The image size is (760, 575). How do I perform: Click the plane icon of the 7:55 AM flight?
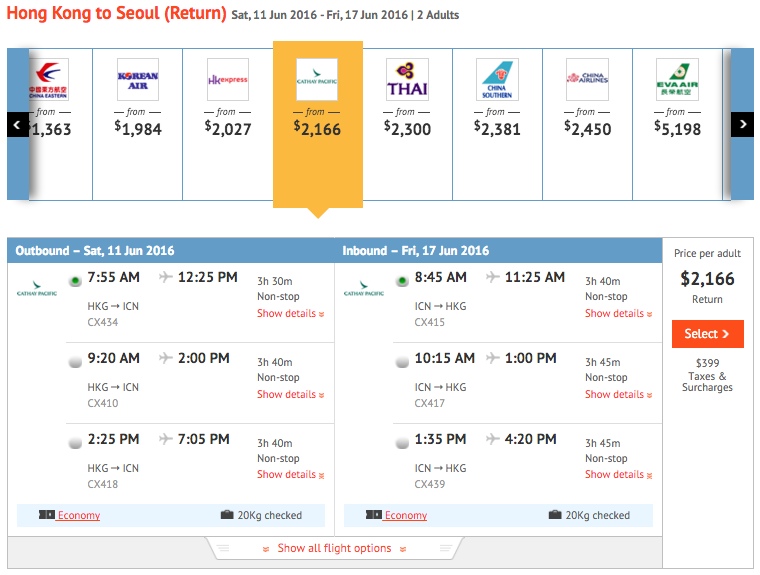pyautogui.click(x=166, y=277)
